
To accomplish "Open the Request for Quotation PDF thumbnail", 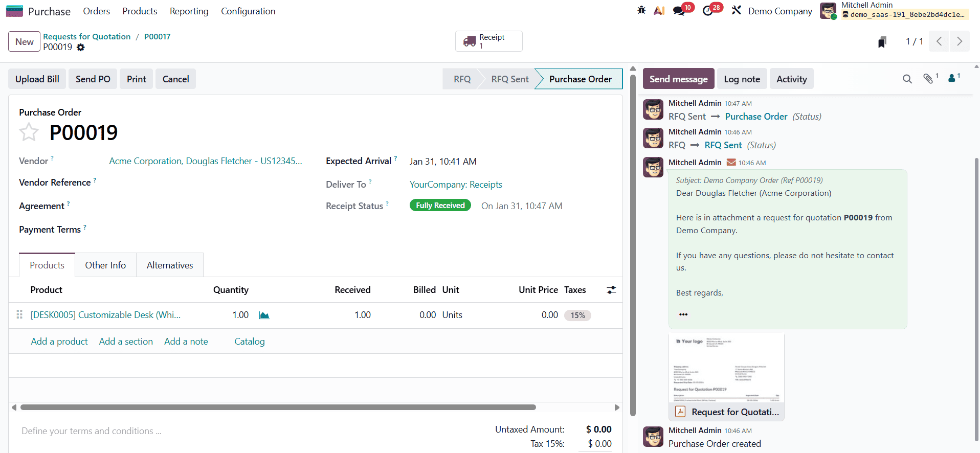I will [726, 368].
